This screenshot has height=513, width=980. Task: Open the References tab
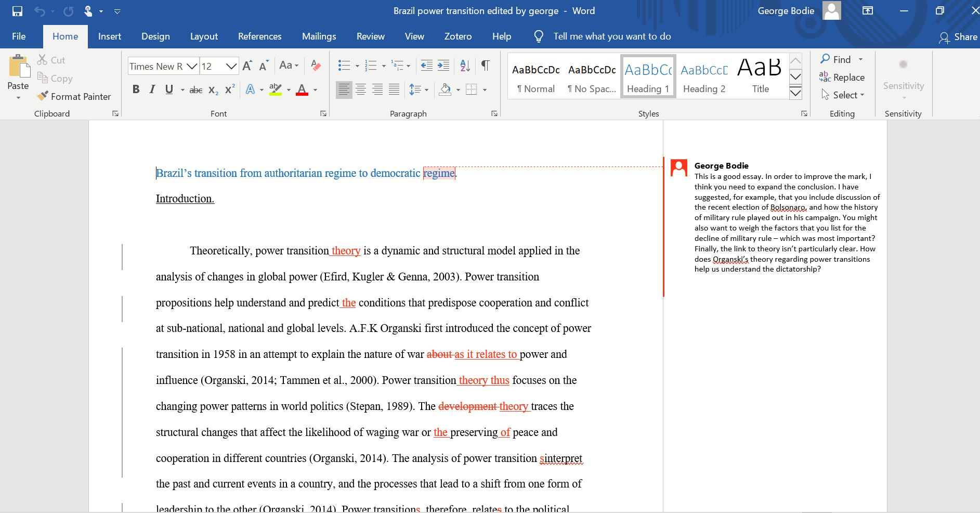tap(259, 36)
